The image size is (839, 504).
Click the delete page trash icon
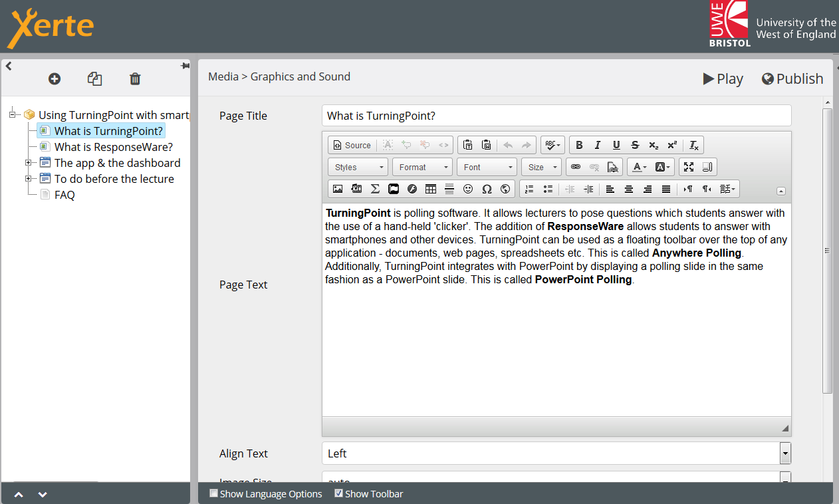[135, 79]
